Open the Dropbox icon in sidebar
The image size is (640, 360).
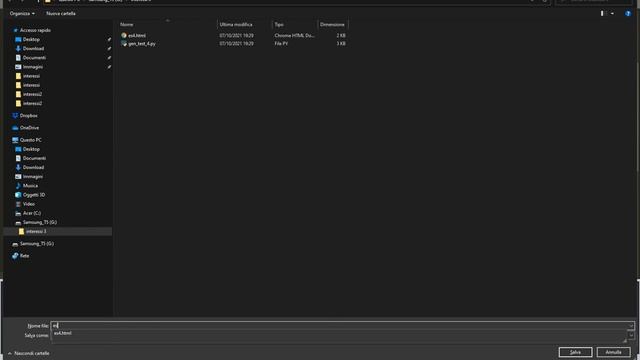(x=15, y=116)
